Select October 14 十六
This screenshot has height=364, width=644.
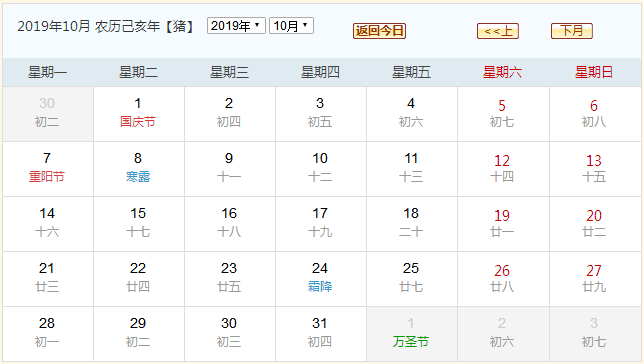48,224
